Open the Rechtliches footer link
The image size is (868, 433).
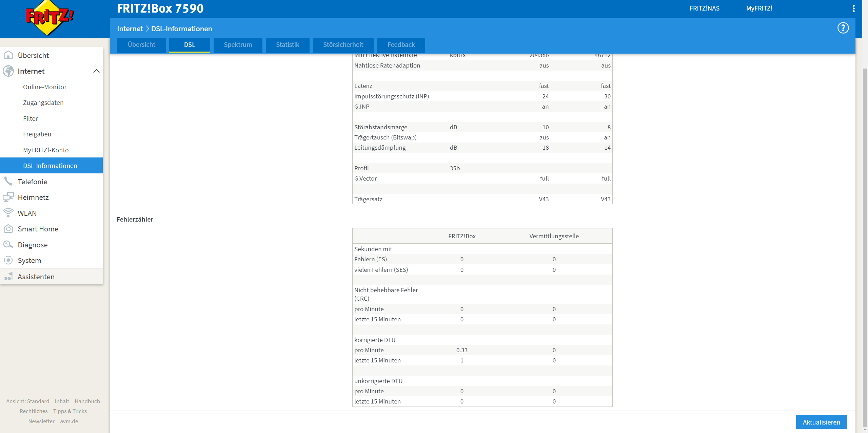pyautogui.click(x=34, y=411)
